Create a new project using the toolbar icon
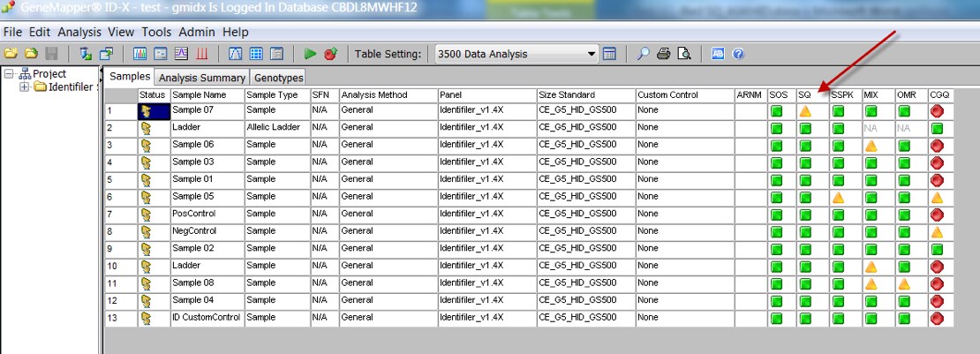 click(11, 54)
